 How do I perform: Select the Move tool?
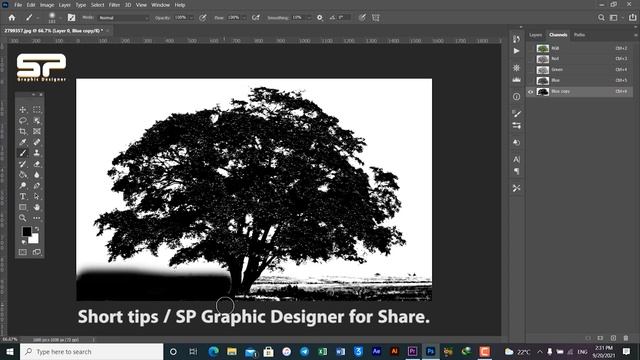pyautogui.click(x=23, y=110)
